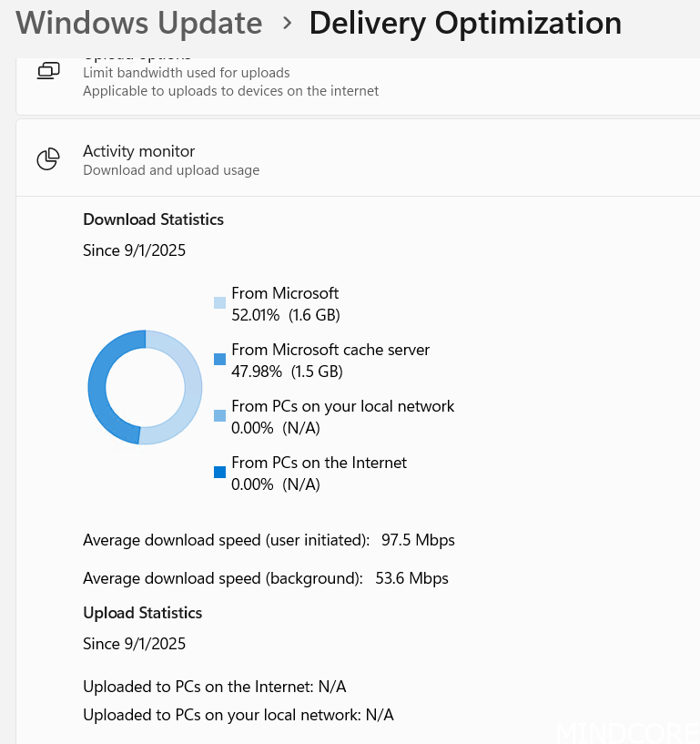
Task: Click the 52.01% (1.6 GB) value
Action: click(286, 315)
